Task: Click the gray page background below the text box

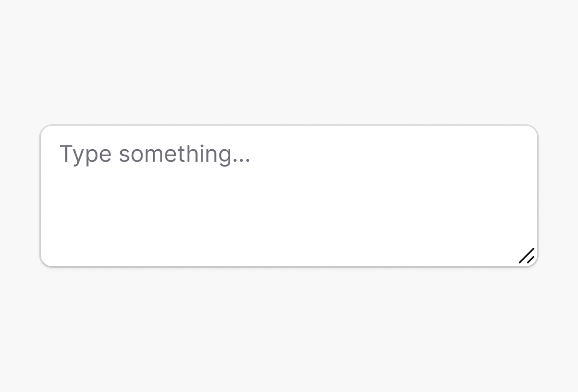Action: click(288, 332)
